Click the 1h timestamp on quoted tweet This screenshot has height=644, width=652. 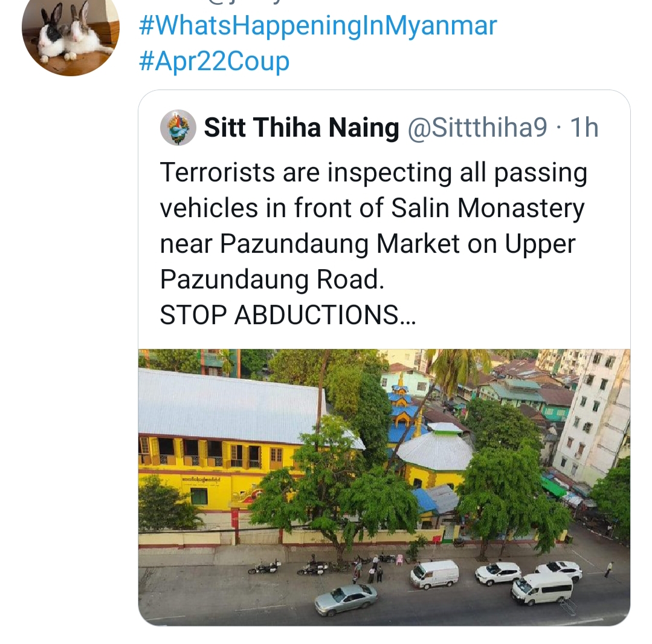click(x=584, y=128)
